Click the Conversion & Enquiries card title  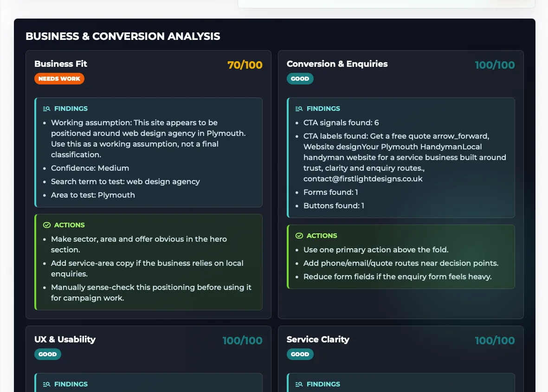tap(337, 64)
